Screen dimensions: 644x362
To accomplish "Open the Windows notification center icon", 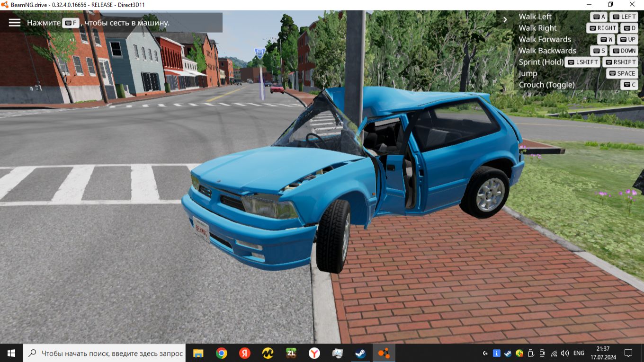I will point(628,353).
